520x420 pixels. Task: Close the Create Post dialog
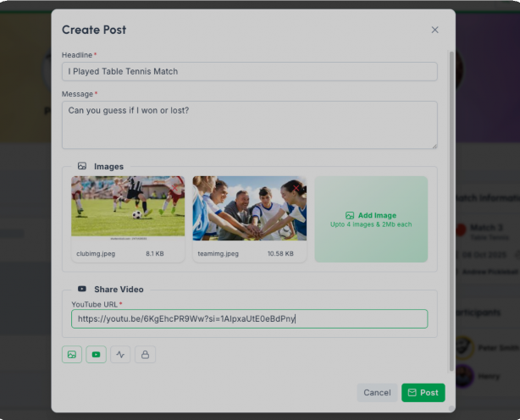[x=434, y=30]
